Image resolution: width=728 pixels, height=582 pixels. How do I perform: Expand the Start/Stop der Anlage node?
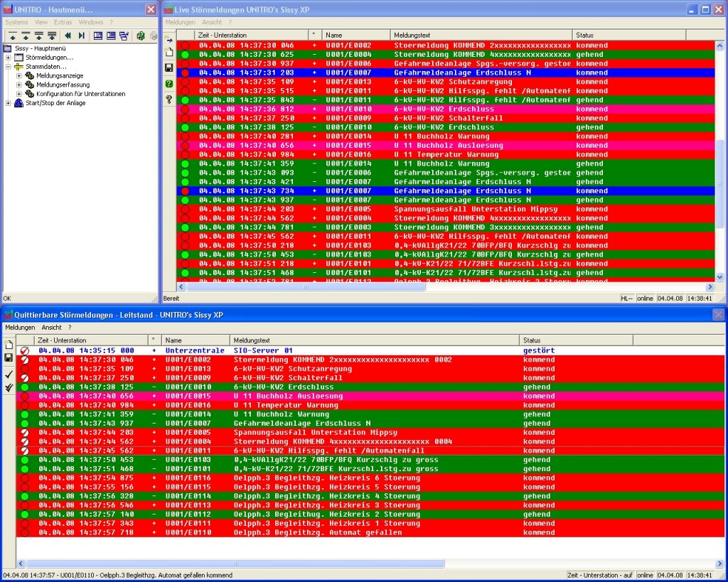tap(8, 103)
